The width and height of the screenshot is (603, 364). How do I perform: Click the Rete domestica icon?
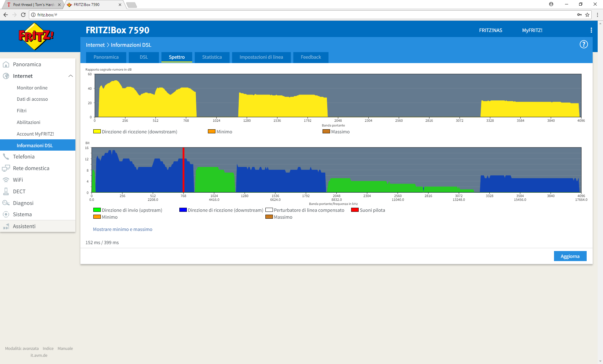click(x=6, y=168)
